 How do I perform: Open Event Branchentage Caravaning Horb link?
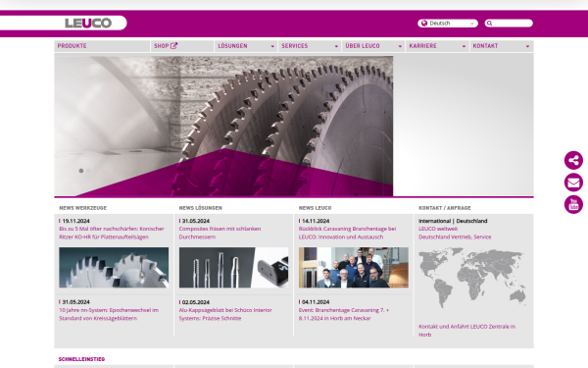click(344, 314)
